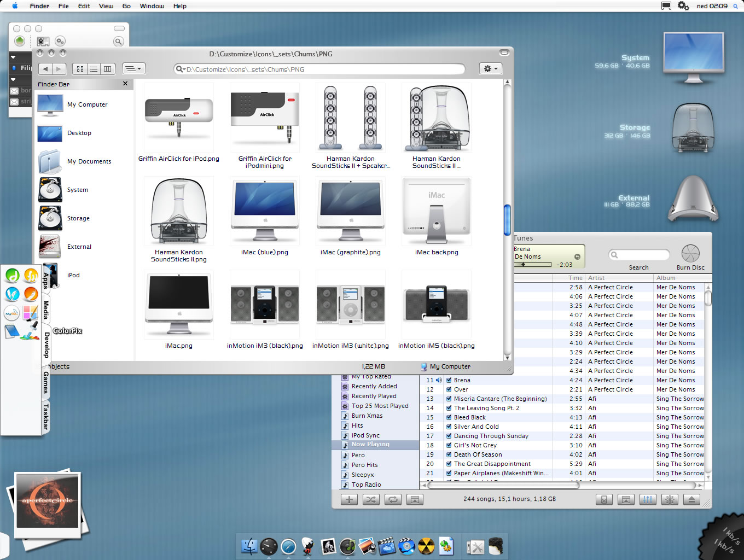Select My Computer in the Finder Bar

[83, 104]
